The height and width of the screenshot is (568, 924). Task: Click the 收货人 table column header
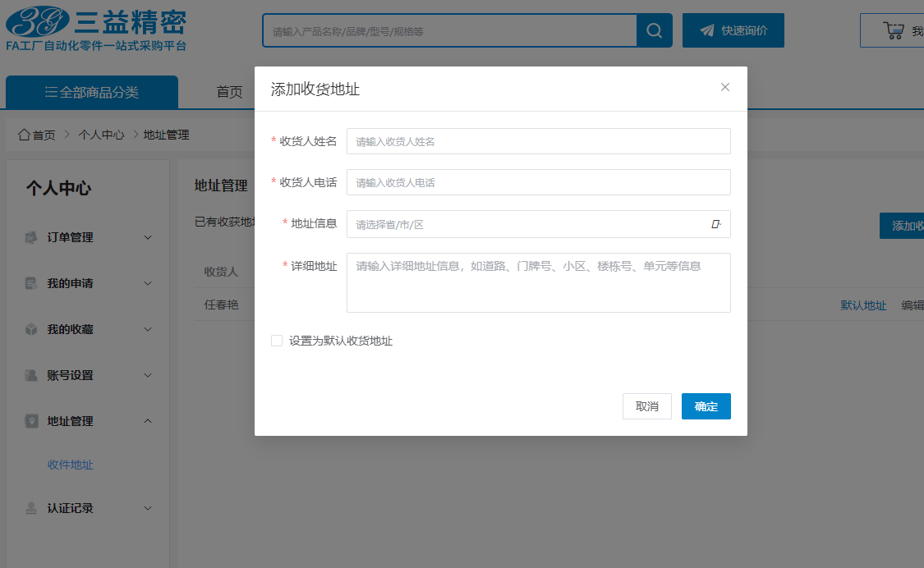221,272
